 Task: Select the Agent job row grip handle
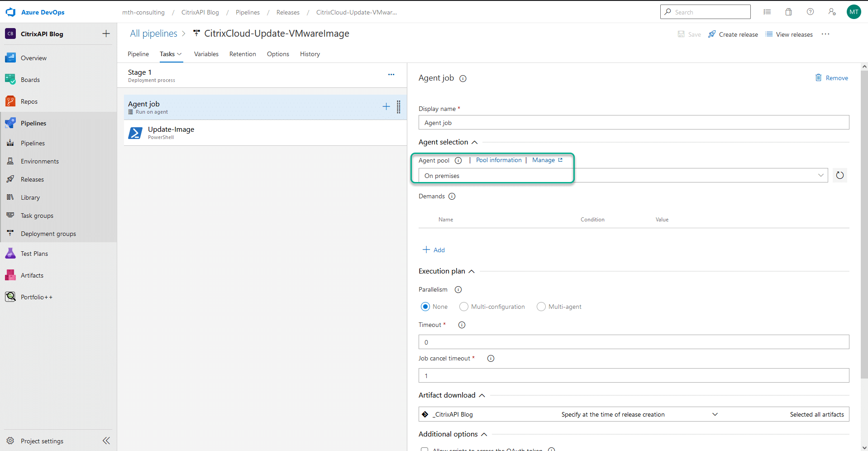click(x=399, y=107)
